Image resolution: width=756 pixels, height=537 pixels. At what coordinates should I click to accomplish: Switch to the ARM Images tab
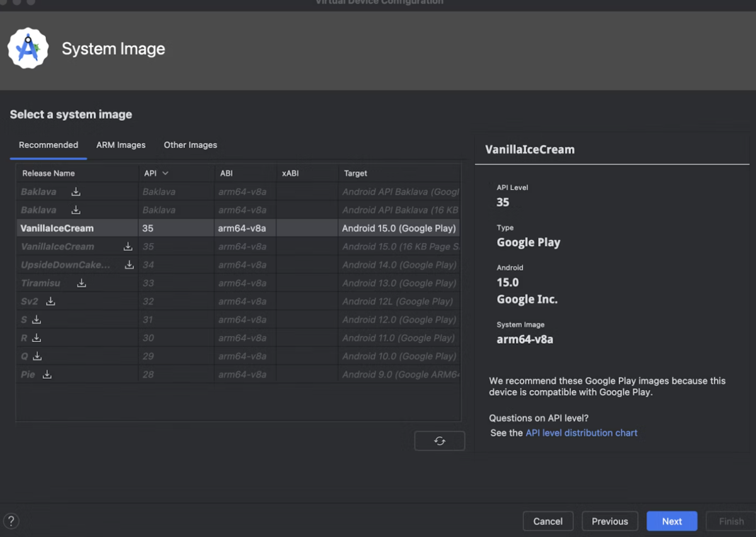click(x=121, y=145)
